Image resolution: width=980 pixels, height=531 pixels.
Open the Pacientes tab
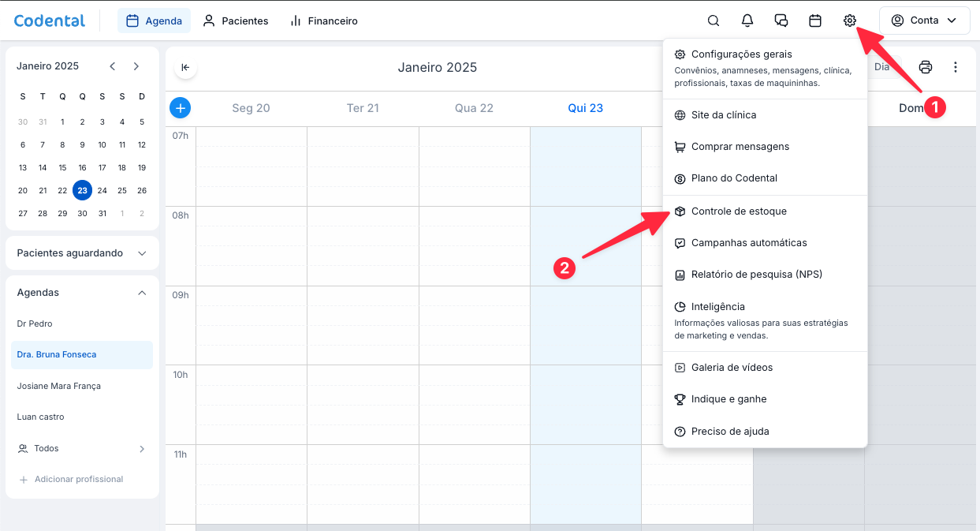pyautogui.click(x=236, y=21)
